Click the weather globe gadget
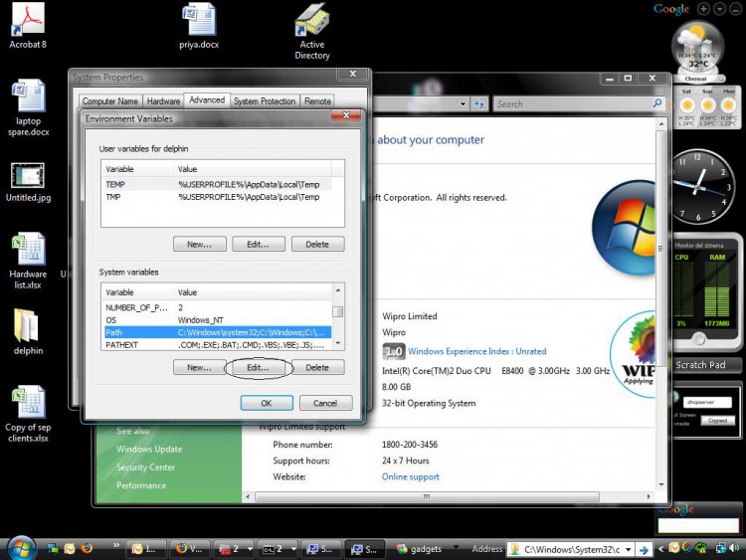Viewport: 746px width, 560px height. pyautogui.click(x=697, y=48)
